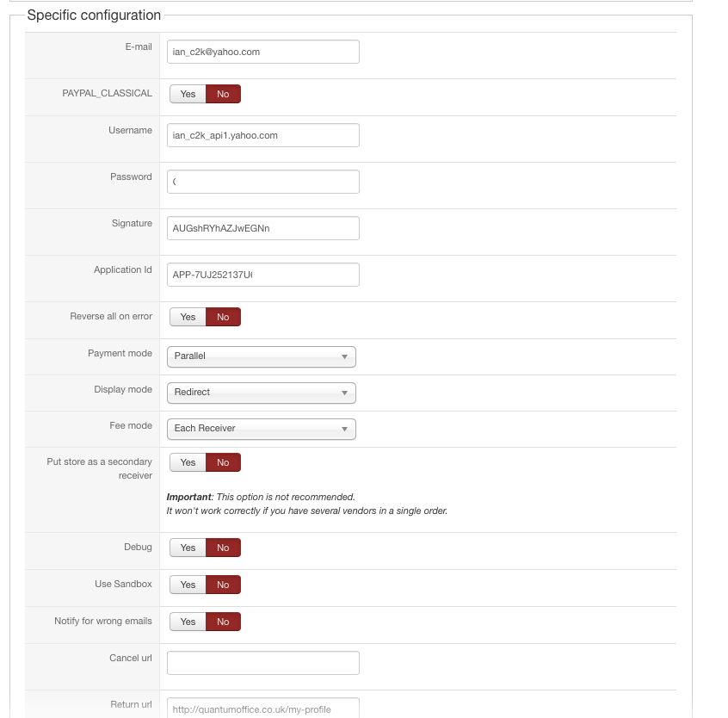The image size is (728, 718).
Task: Focus the Return url input field
Action: tap(262, 709)
